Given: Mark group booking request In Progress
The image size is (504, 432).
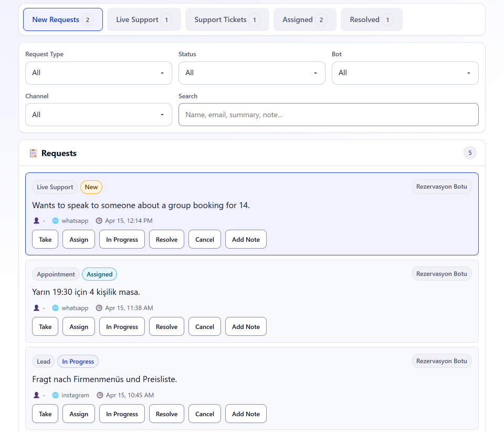Looking at the screenshot, I should [x=122, y=239].
